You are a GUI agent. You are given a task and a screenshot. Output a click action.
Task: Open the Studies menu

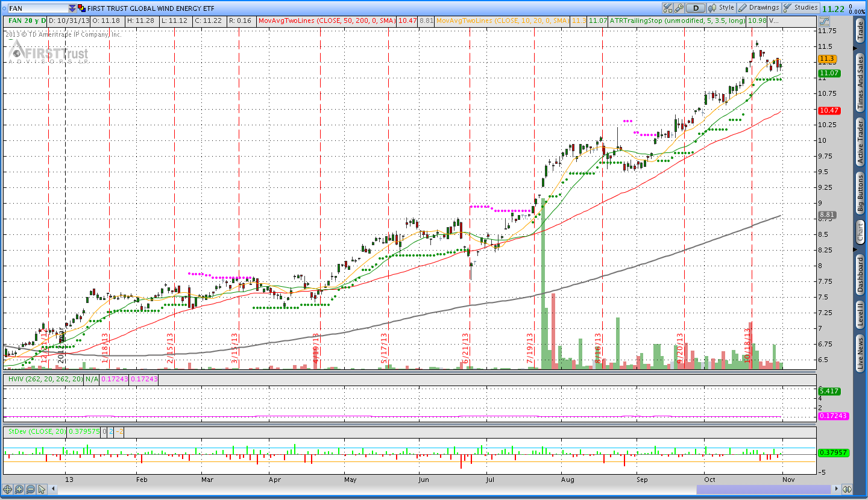[801, 8]
